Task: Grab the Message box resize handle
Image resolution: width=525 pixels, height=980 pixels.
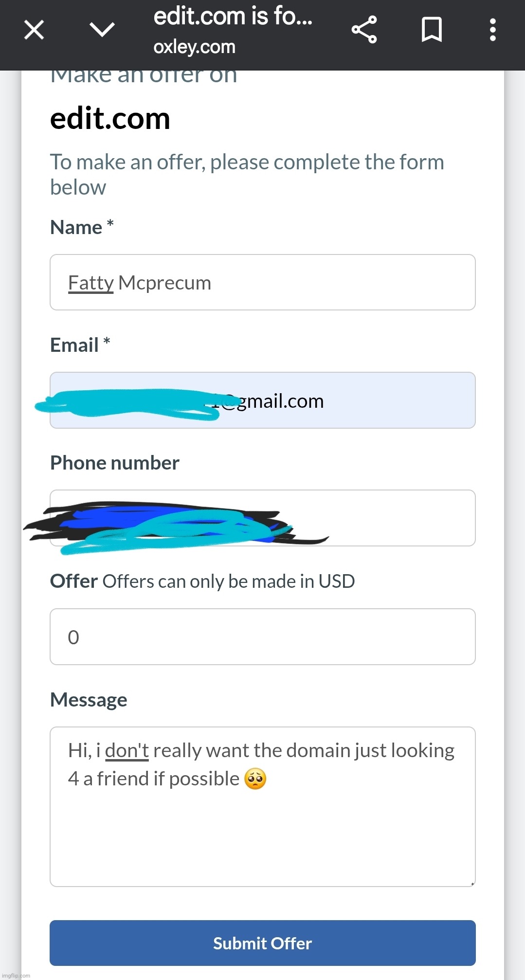Action: 472,884
